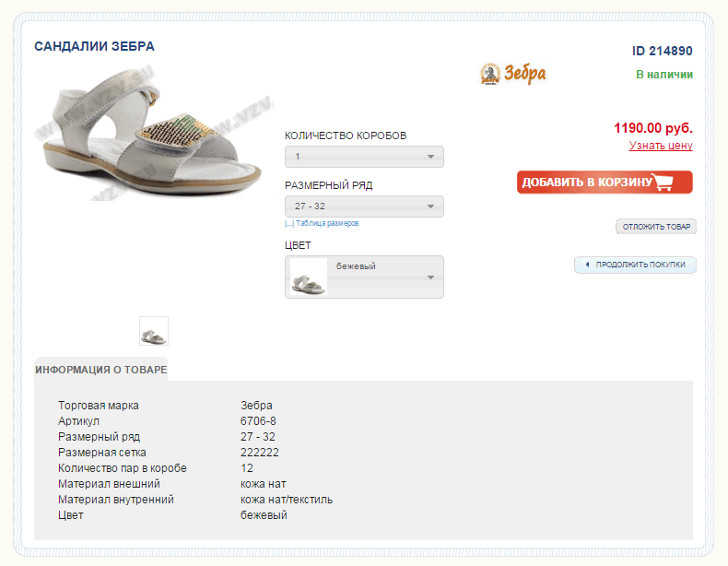Click the Сандалии Зебра product title
The height and width of the screenshot is (566, 728).
pyautogui.click(x=94, y=46)
